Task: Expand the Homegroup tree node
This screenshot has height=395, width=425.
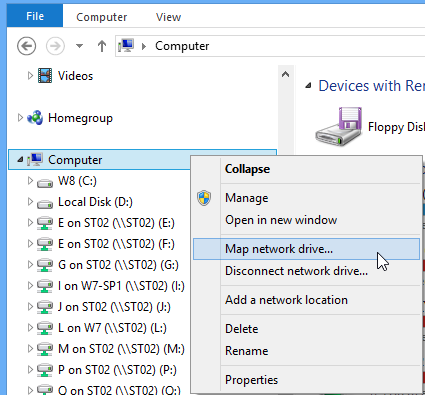Action: (20, 117)
